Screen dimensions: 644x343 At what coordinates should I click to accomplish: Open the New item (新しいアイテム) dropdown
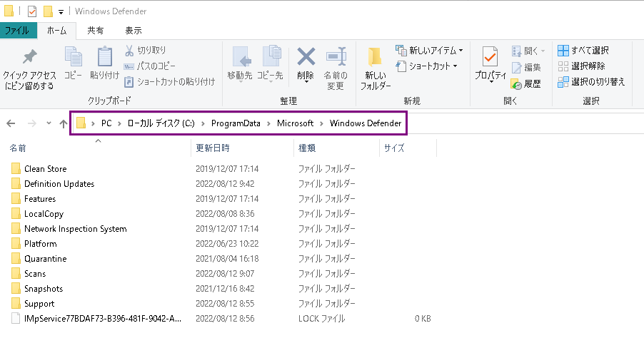[x=430, y=50]
